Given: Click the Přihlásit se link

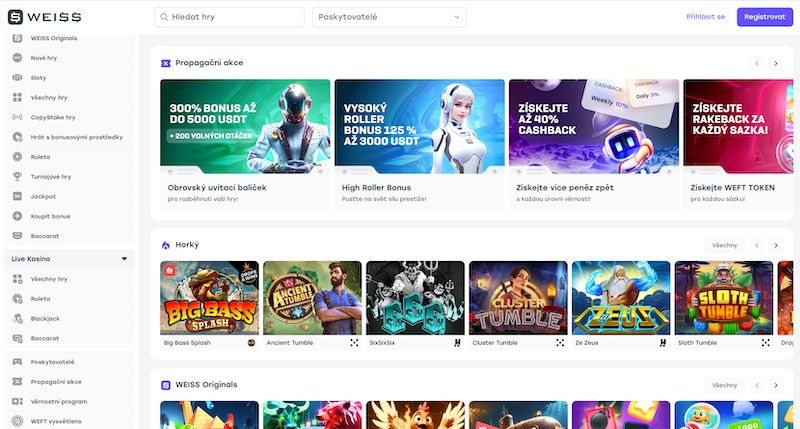Looking at the screenshot, I should (x=705, y=17).
